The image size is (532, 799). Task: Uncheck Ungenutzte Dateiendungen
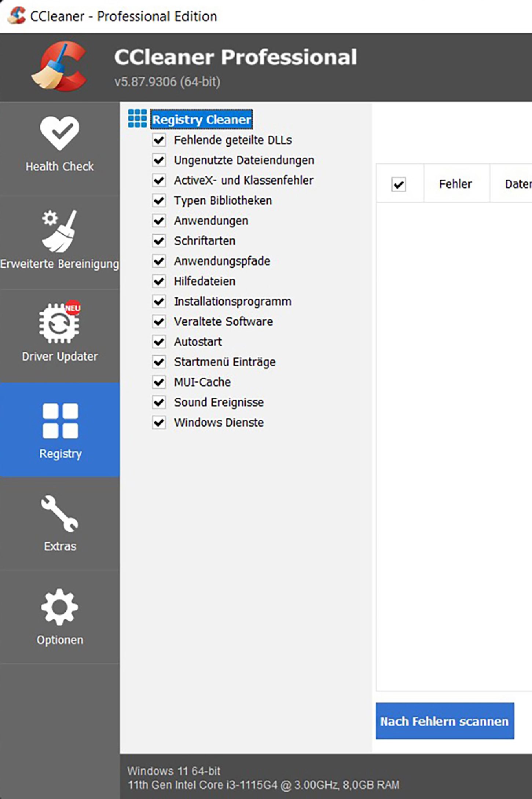(x=159, y=160)
